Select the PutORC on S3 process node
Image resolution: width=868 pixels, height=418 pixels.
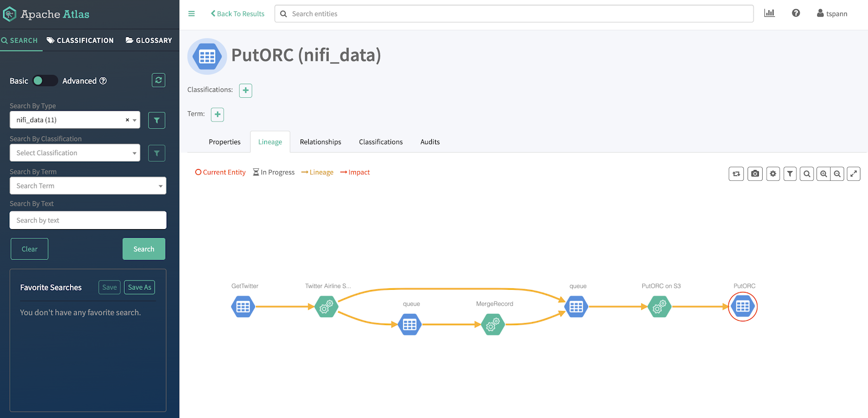(x=660, y=307)
